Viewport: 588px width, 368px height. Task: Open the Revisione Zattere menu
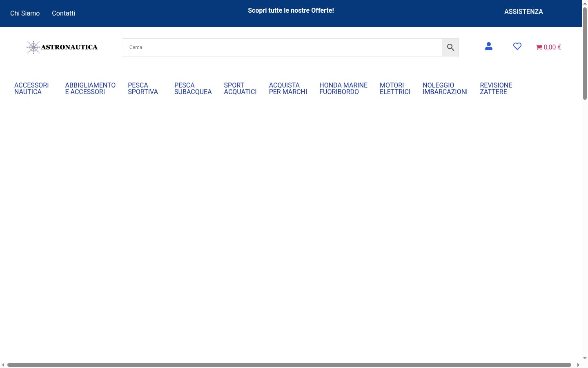[x=496, y=88]
